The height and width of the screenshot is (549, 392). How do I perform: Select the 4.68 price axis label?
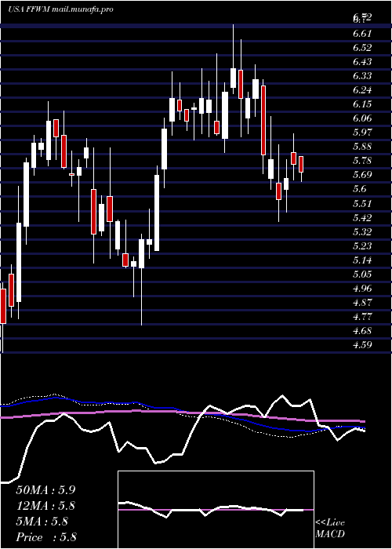tap(362, 331)
